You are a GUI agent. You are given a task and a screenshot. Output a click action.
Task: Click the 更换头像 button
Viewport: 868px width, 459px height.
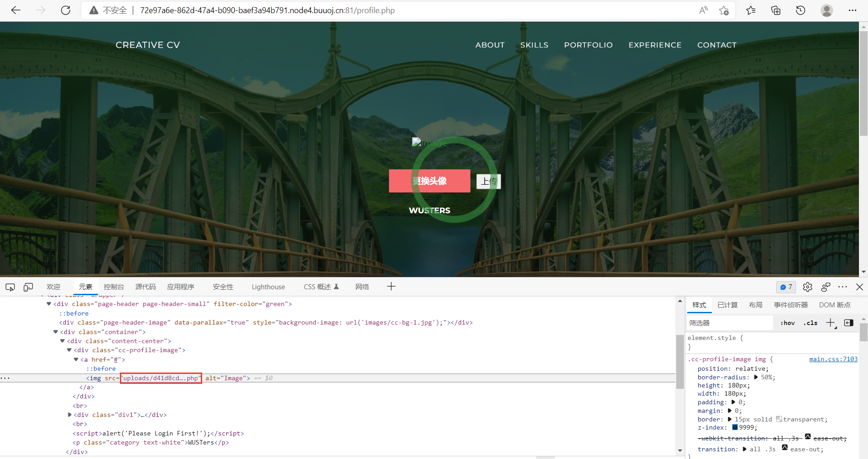(429, 181)
